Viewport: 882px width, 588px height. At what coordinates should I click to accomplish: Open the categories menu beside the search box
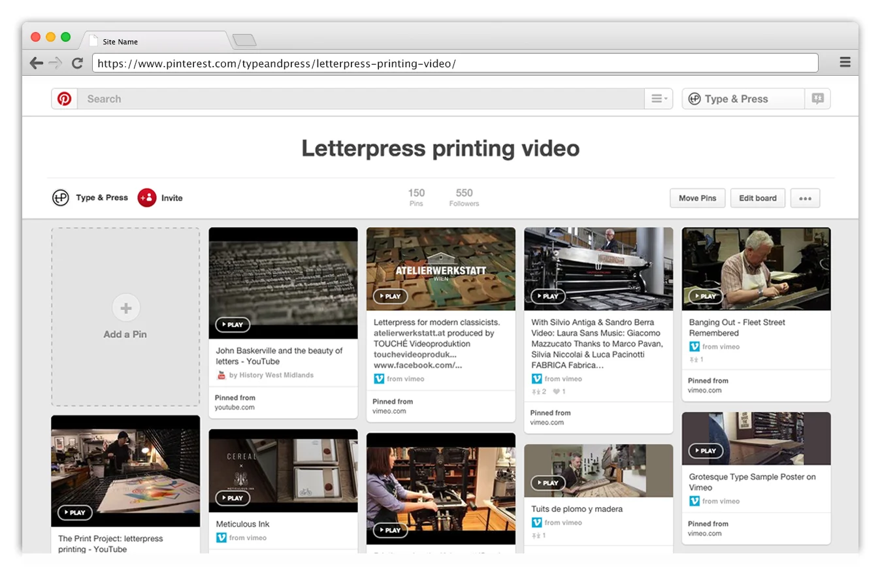pyautogui.click(x=659, y=99)
